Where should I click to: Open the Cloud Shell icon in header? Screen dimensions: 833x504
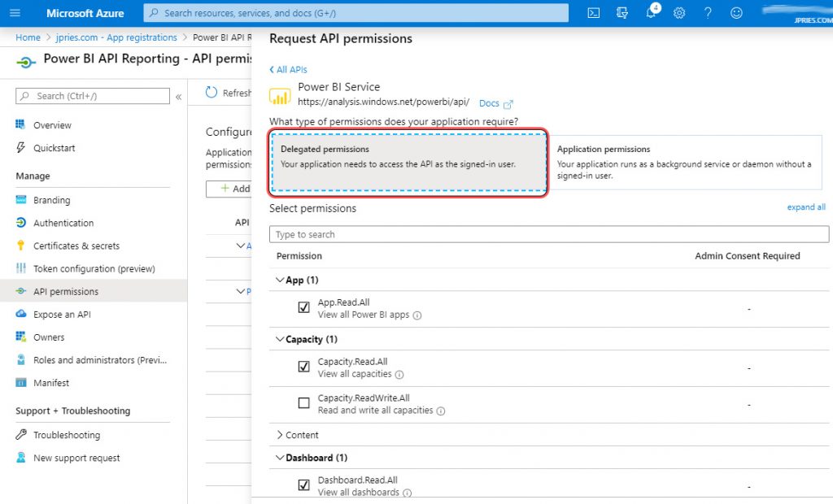click(595, 13)
